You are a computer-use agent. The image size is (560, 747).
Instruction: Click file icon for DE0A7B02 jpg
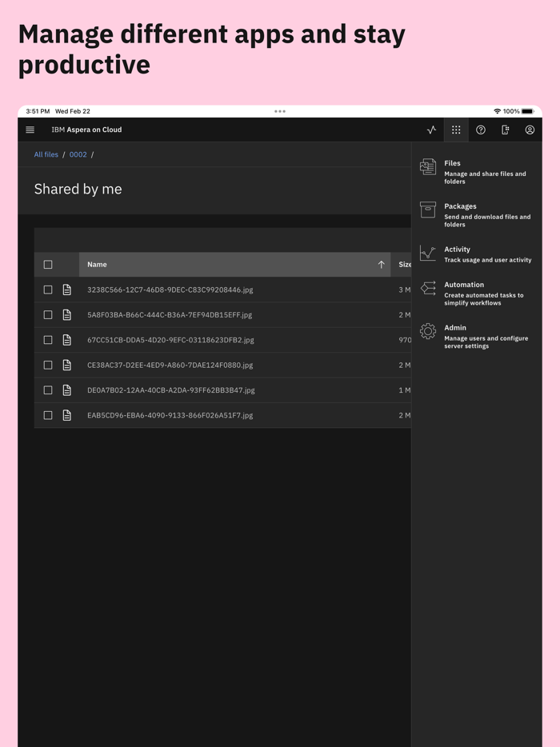click(x=66, y=389)
